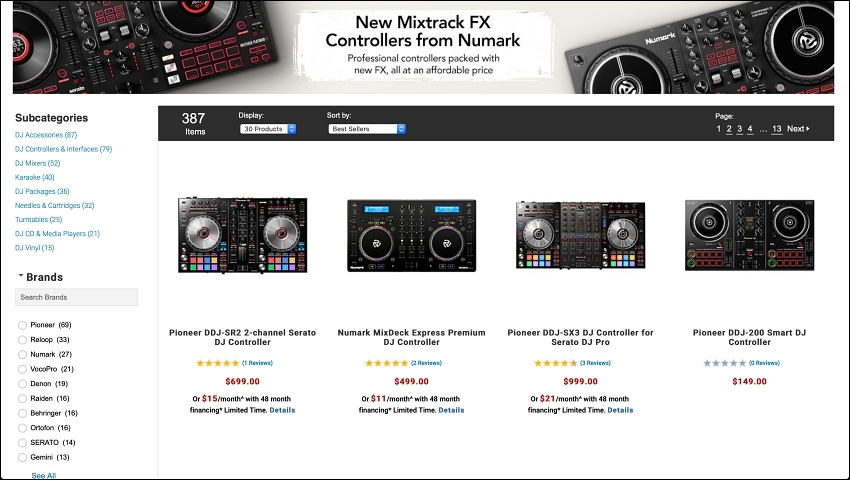This screenshot has height=480, width=850.
Task: Open the DJ Accessories (87) subcategory
Action: (46, 135)
